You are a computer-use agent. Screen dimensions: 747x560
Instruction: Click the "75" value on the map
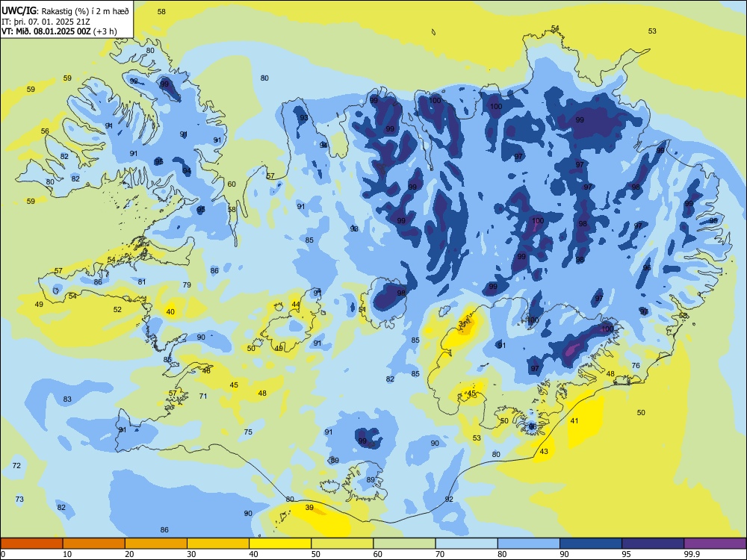point(248,432)
